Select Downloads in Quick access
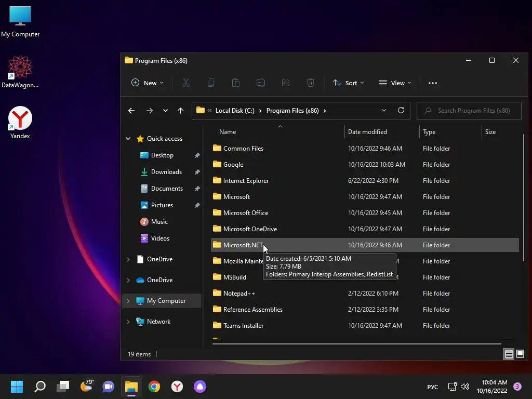The image size is (532, 399). (x=166, y=171)
